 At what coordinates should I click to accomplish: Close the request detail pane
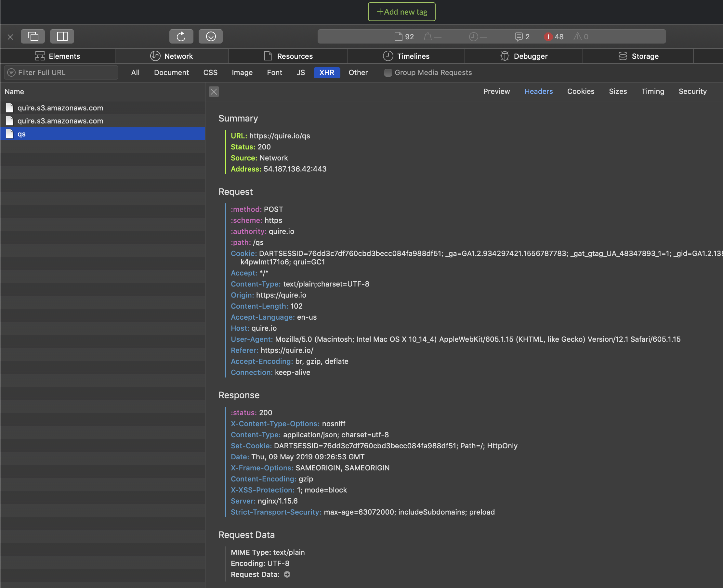(x=214, y=92)
